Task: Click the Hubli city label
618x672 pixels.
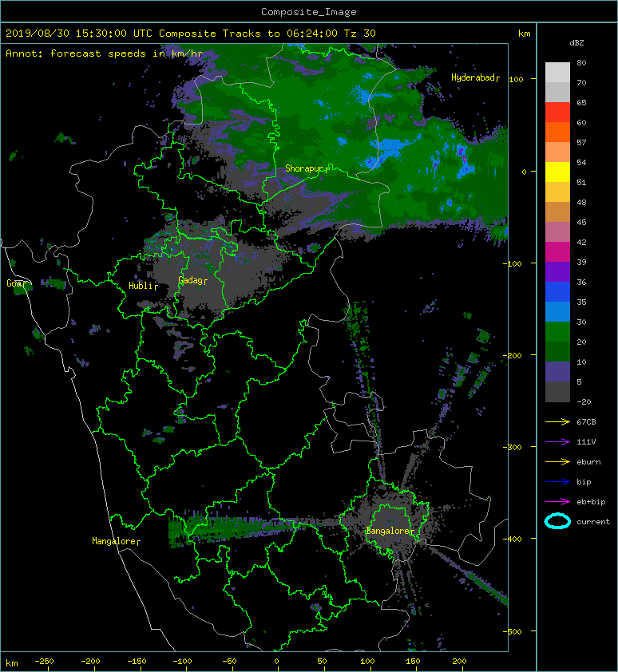Action: (x=143, y=286)
